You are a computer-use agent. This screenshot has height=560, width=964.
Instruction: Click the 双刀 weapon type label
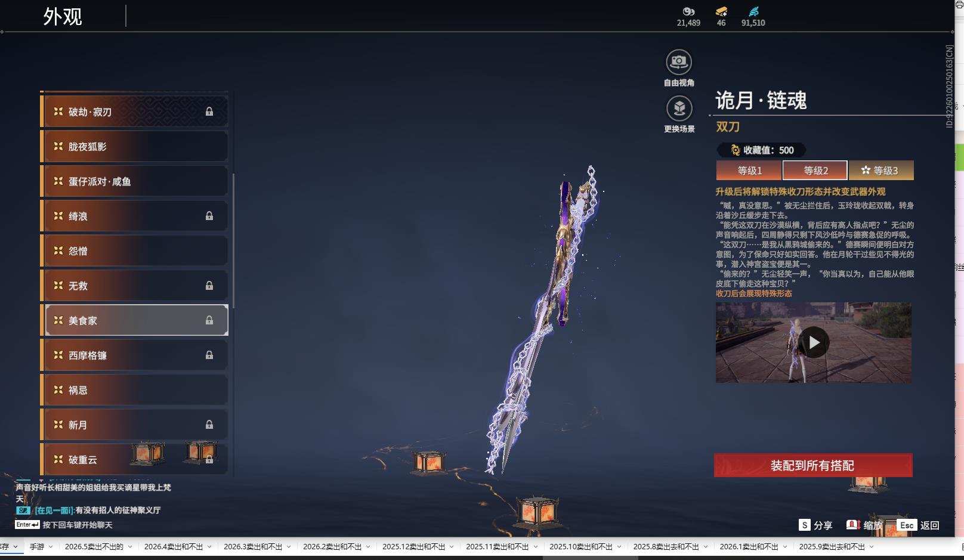point(728,127)
